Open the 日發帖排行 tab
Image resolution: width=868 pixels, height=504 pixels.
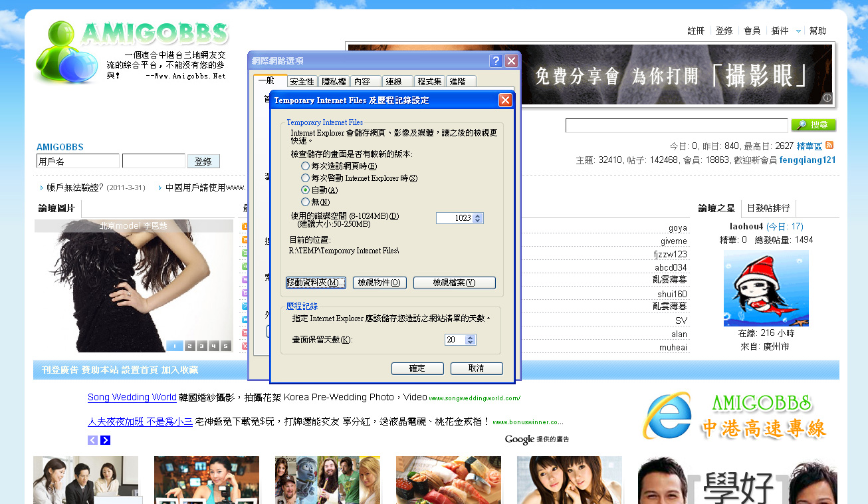point(768,209)
